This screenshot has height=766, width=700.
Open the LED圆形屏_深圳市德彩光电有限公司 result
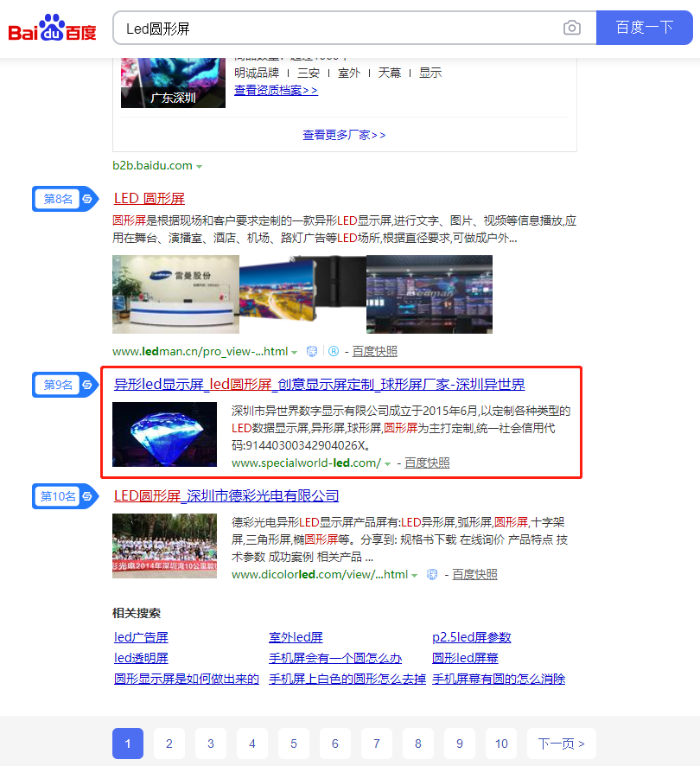[x=226, y=496]
